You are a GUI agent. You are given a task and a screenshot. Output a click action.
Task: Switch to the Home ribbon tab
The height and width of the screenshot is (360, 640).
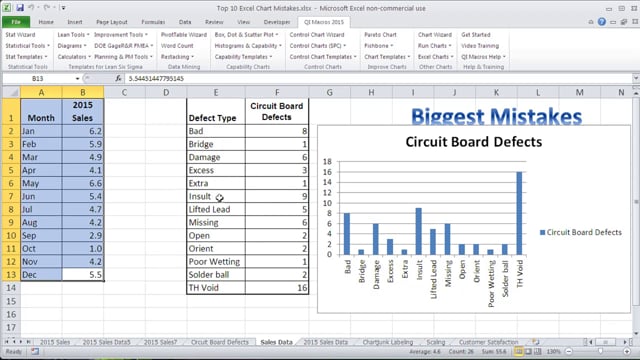click(x=46, y=22)
